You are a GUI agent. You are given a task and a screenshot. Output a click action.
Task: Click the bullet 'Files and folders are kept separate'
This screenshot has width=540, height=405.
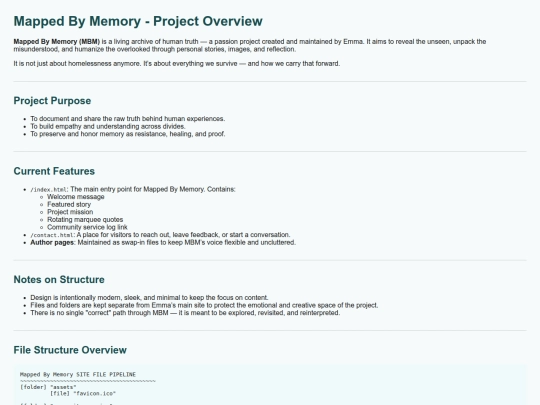point(204,305)
